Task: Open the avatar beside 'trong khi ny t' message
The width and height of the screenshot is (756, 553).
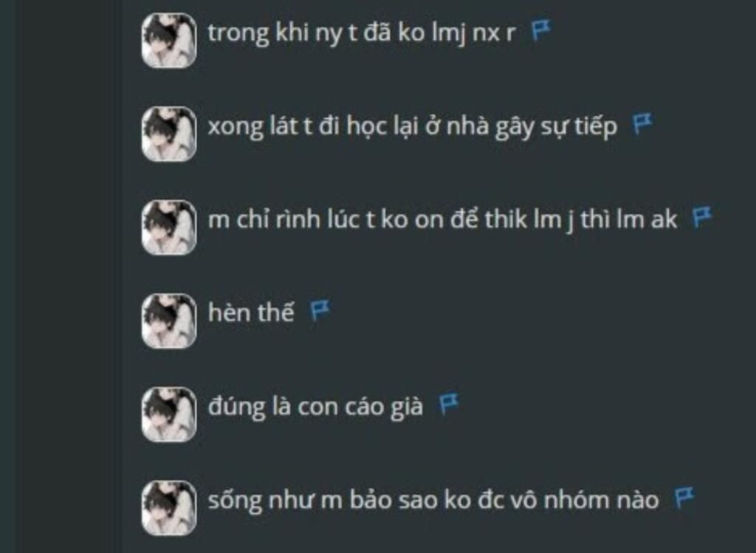Action: tap(169, 41)
